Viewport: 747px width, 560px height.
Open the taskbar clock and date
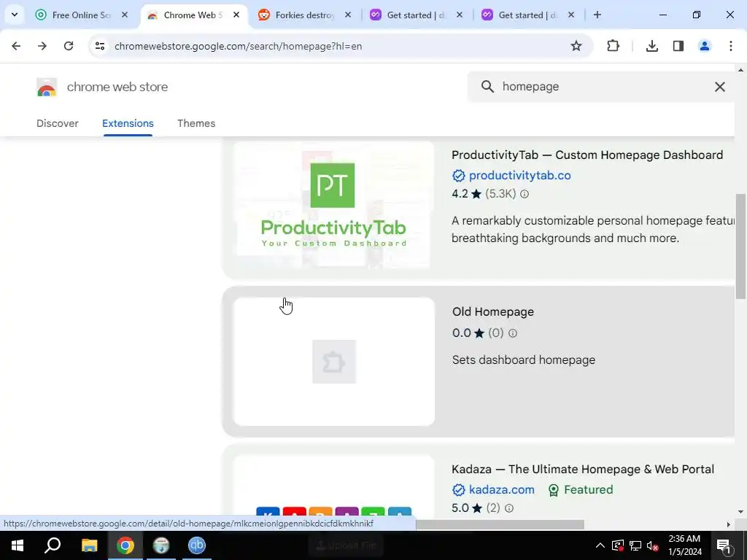684,545
